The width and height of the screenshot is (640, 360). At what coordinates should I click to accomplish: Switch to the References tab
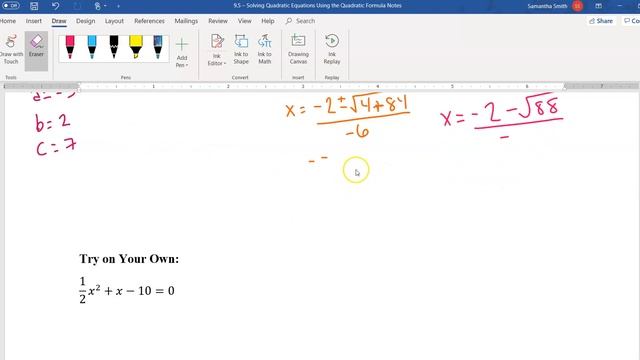(149, 21)
